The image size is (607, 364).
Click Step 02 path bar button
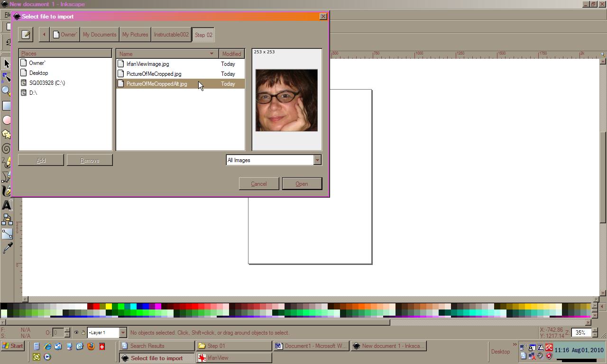click(203, 35)
